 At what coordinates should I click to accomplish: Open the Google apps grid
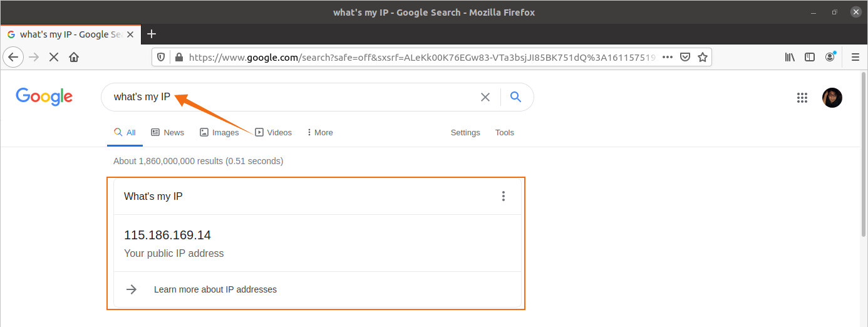[802, 97]
